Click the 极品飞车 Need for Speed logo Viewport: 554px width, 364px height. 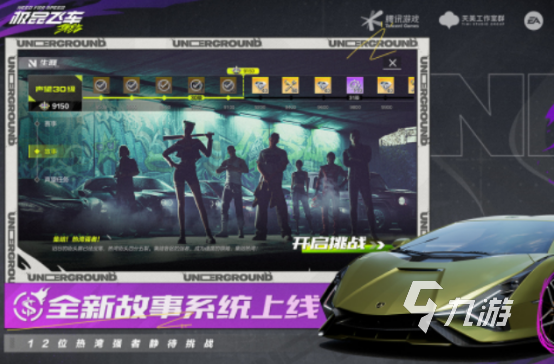tap(46, 19)
